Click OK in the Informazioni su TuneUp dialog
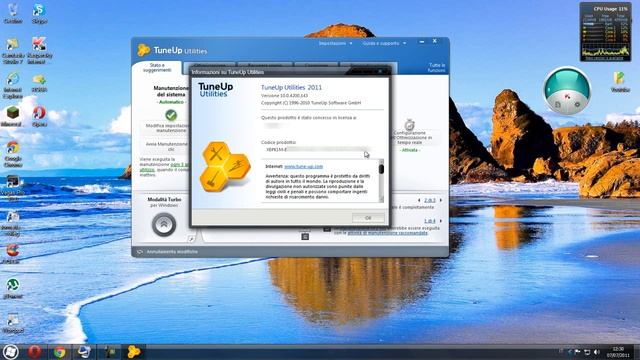The image size is (640, 360). [368, 218]
